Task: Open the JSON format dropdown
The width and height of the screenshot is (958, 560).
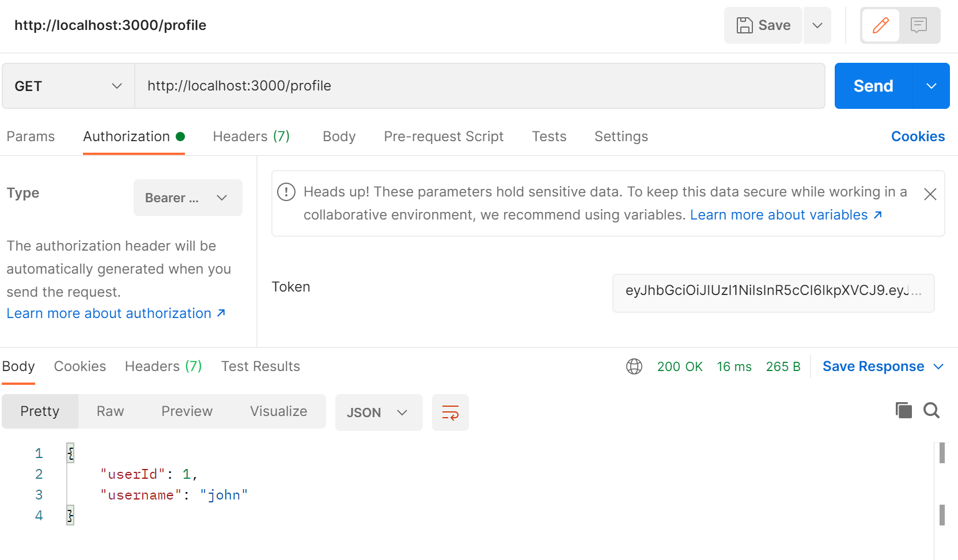Action: click(x=378, y=413)
